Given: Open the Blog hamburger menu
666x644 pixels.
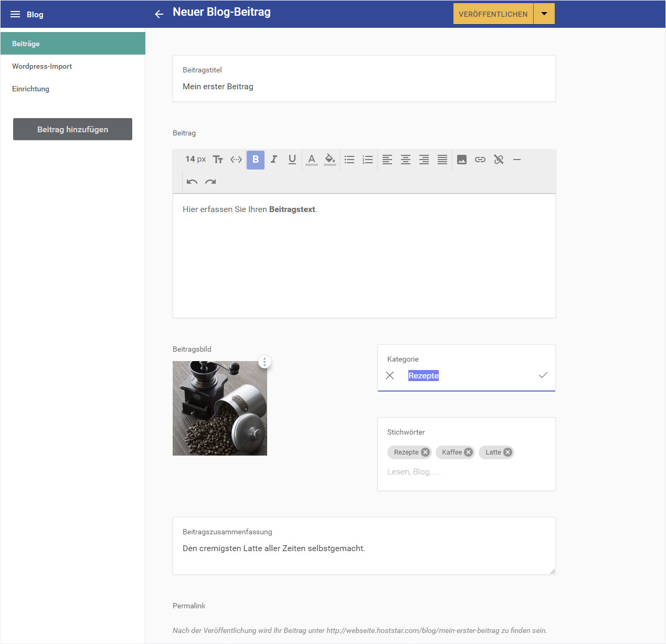Looking at the screenshot, I should 15,14.
